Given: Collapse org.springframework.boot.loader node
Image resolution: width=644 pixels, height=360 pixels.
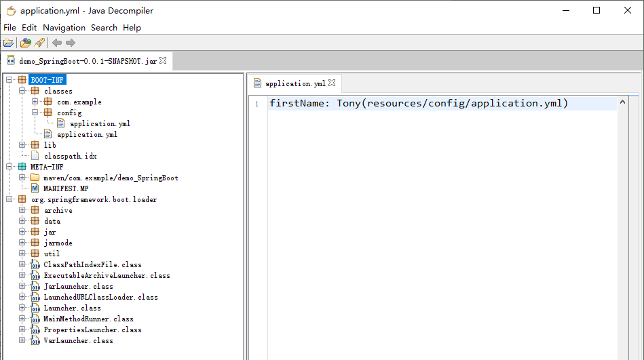Looking at the screenshot, I should click(x=9, y=199).
